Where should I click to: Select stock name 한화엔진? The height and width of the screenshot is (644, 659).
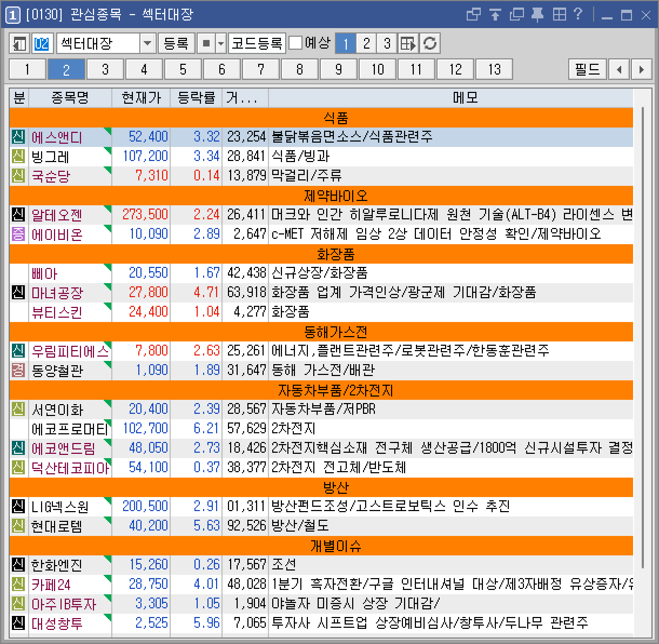[57, 565]
